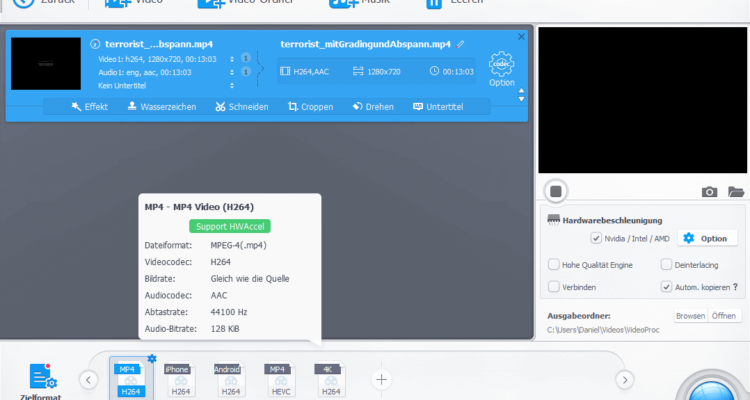Screen dimensions: 750x400
Task: Add a Wasserzeichen to the video
Action: tap(161, 106)
